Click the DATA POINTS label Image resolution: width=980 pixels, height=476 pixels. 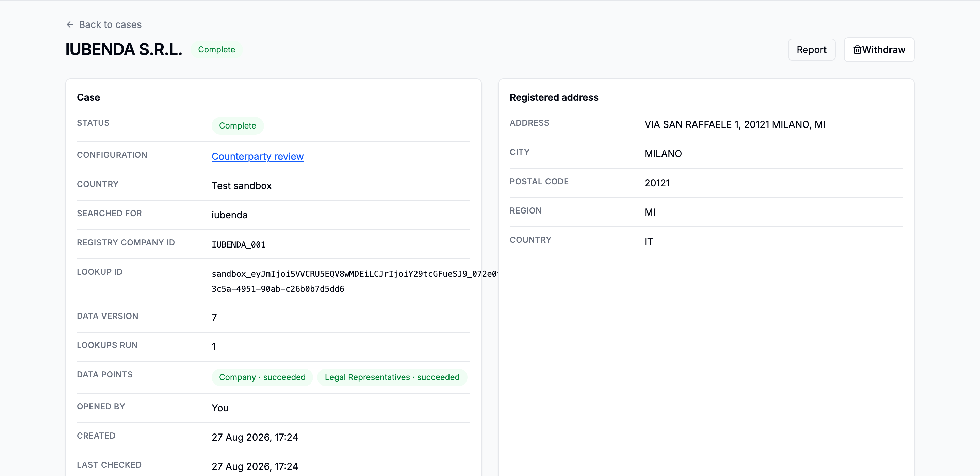[104, 375]
